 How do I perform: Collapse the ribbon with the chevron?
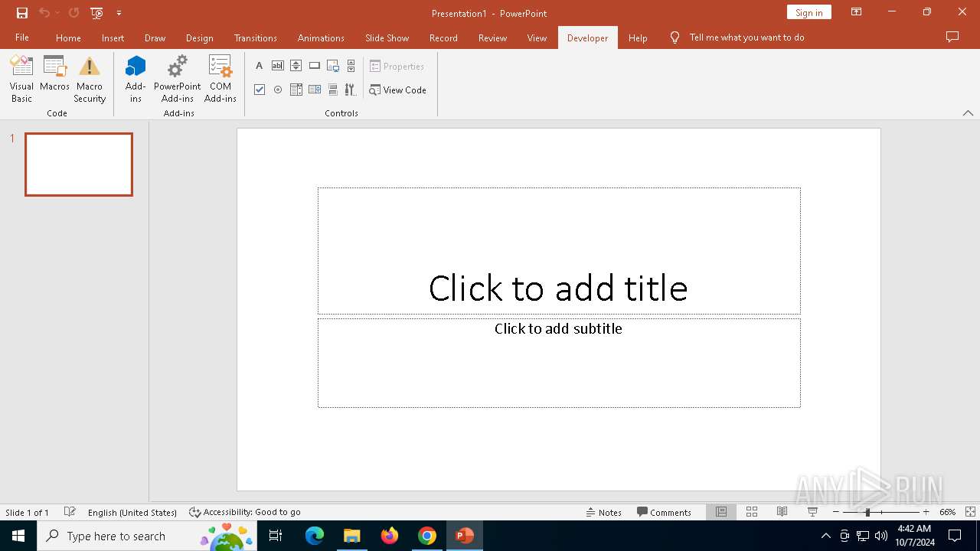[x=968, y=113]
